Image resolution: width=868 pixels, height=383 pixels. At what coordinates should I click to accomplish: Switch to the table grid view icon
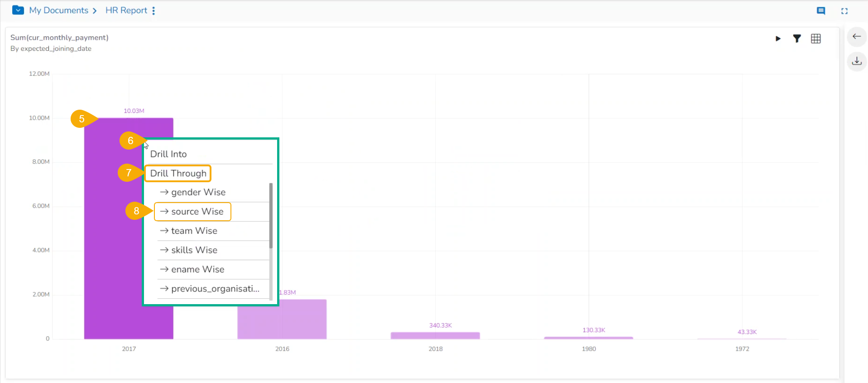tap(815, 39)
